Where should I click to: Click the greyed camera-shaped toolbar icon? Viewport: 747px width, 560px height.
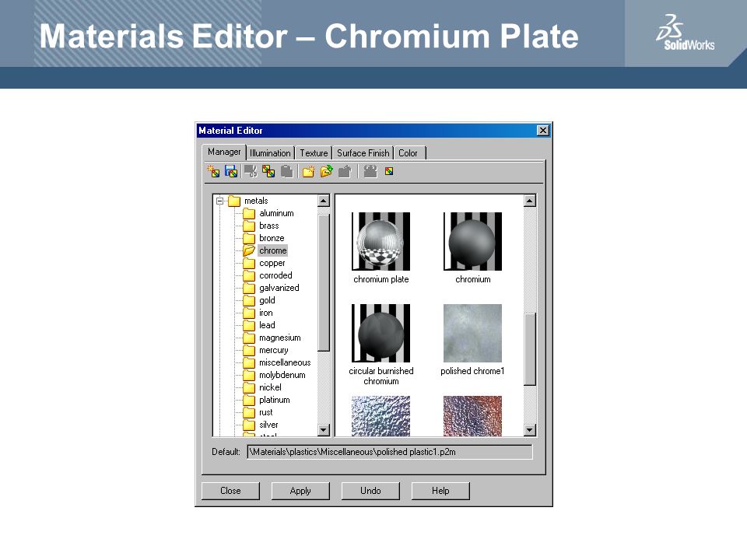[370, 171]
